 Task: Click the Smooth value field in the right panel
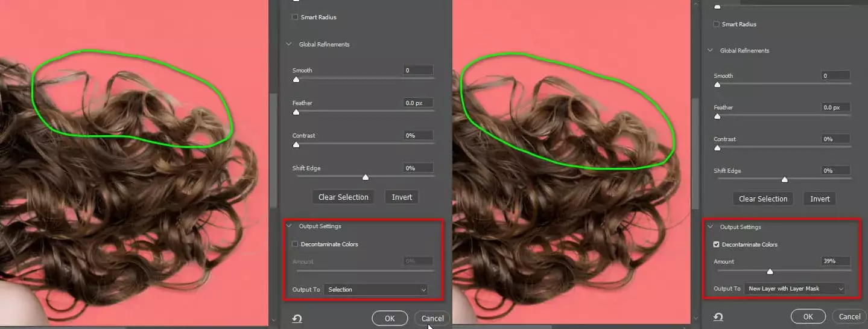tap(836, 75)
